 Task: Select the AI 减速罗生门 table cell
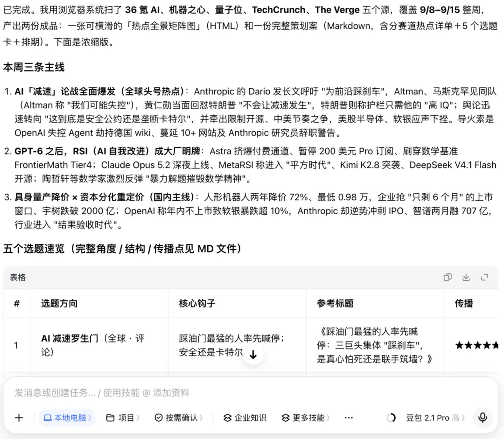[x=99, y=345]
